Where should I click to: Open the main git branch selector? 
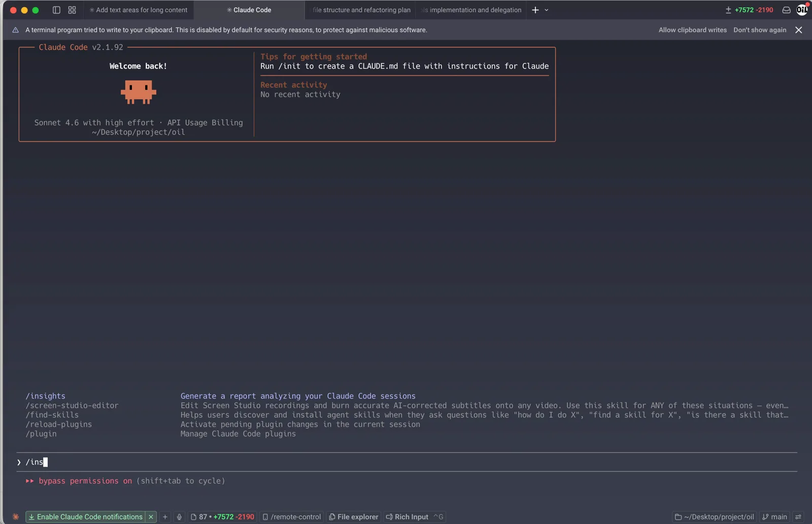(775, 517)
